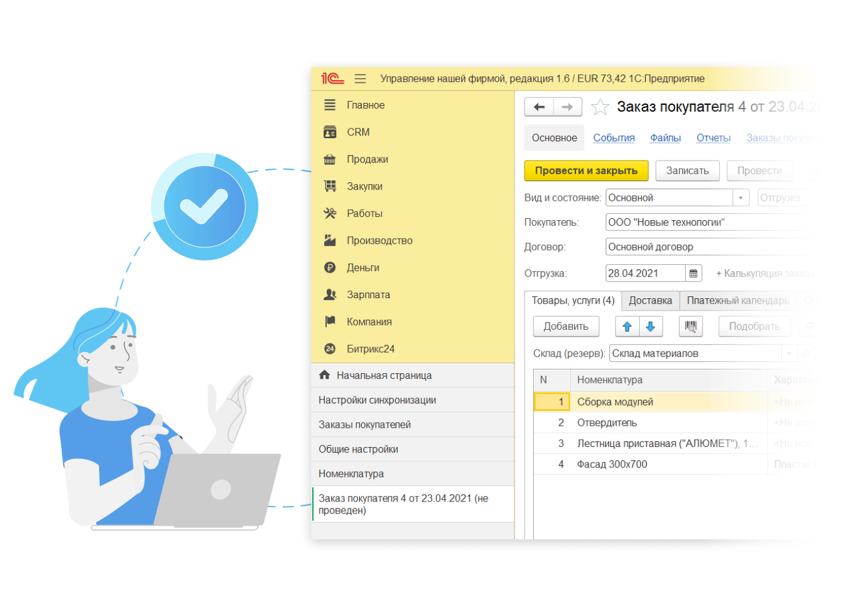
Task: Open the CRM section in sidebar
Action: pos(358,132)
